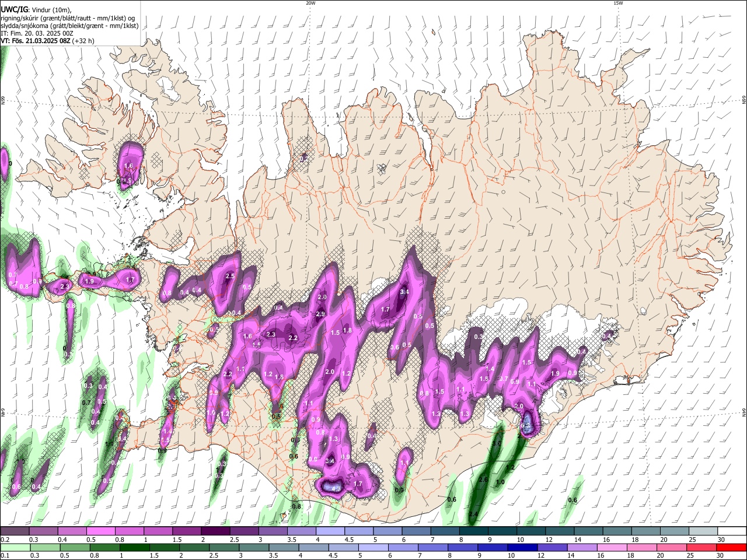This screenshot has height=560, width=747.
Task: Click the 'slydda/snjókoma' legend description line
Action: click(x=69, y=26)
